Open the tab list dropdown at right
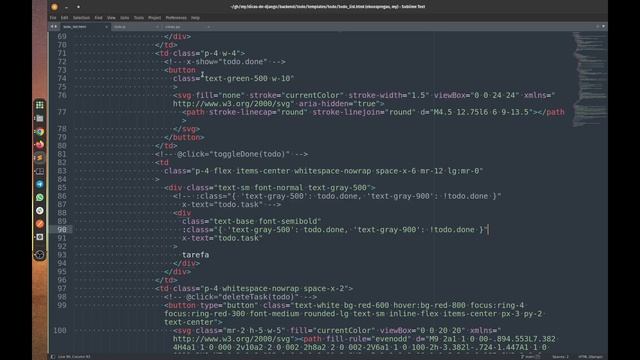The height and width of the screenshot is (360, 640). point(604,27)
